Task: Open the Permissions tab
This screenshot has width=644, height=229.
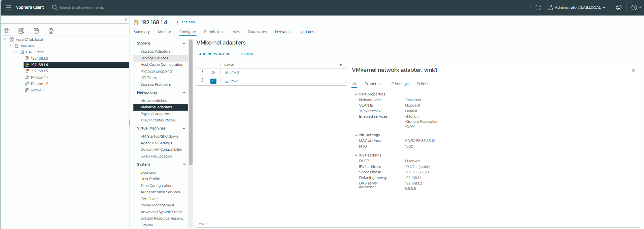Action: pos(214,32)
